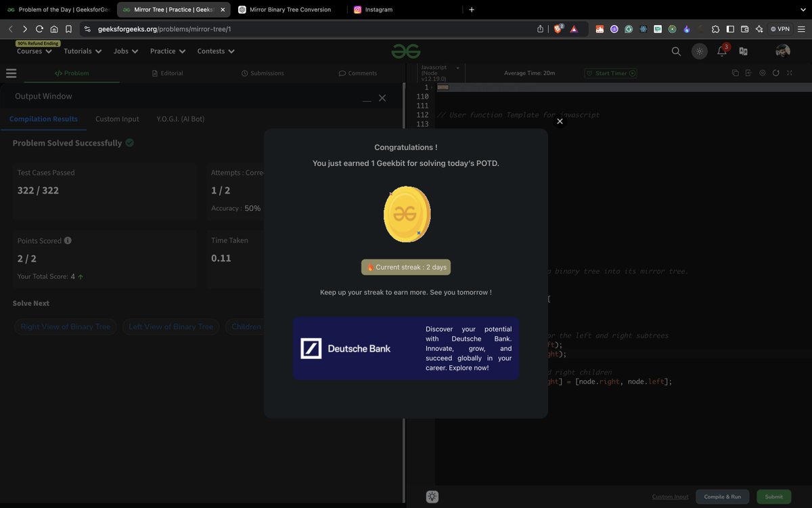Viewport: 812px width, 508px height.
Task: Click the search magnifier icon in the navbar
Action: point(676,51)
